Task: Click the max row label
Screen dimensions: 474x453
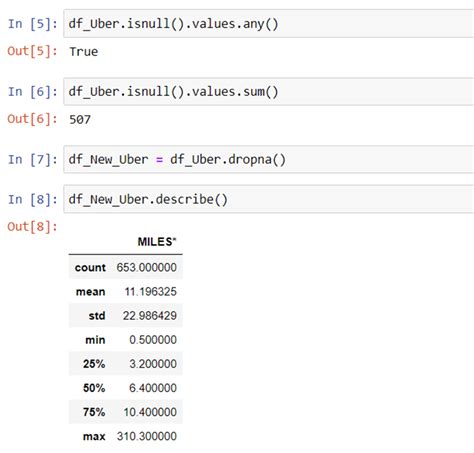Action: pos(94,436)
